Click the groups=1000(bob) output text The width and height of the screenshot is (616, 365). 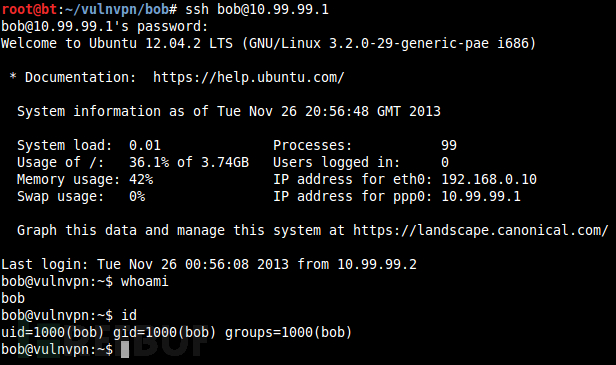(x=288, y=332)
